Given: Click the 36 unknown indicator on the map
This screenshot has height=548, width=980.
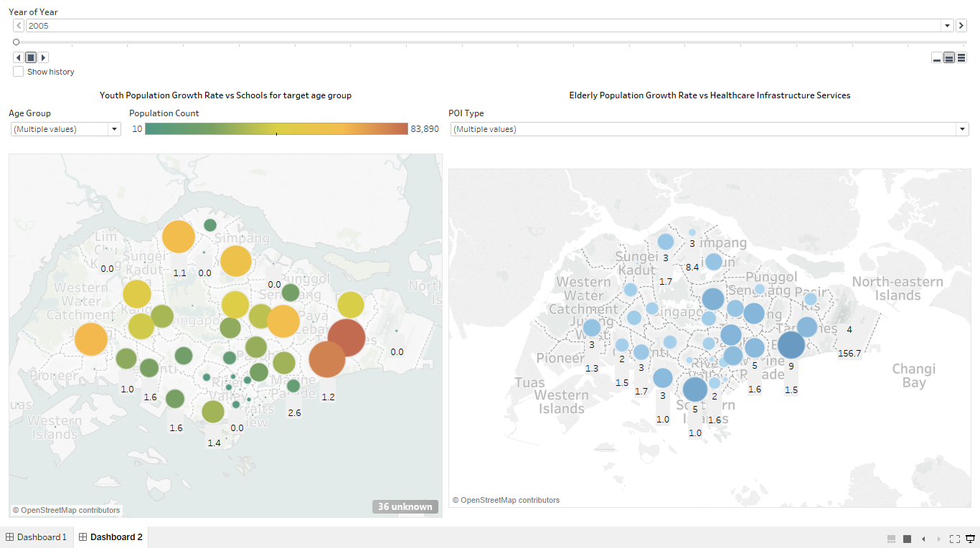Looking at the screenshot, I should point(405,506).
